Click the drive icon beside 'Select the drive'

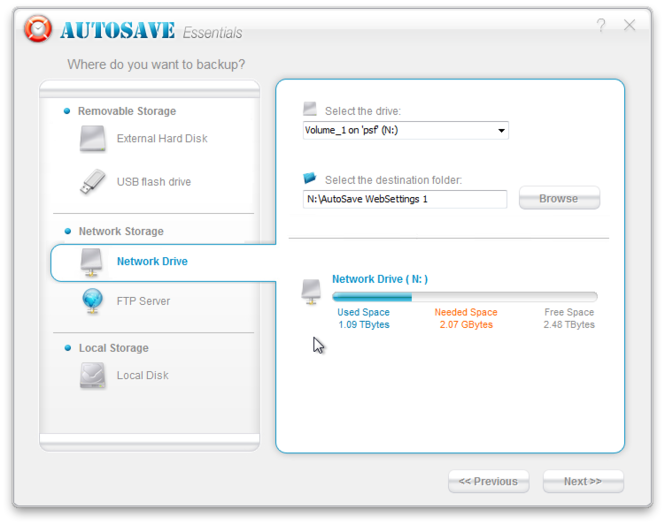tap(310, 109)
